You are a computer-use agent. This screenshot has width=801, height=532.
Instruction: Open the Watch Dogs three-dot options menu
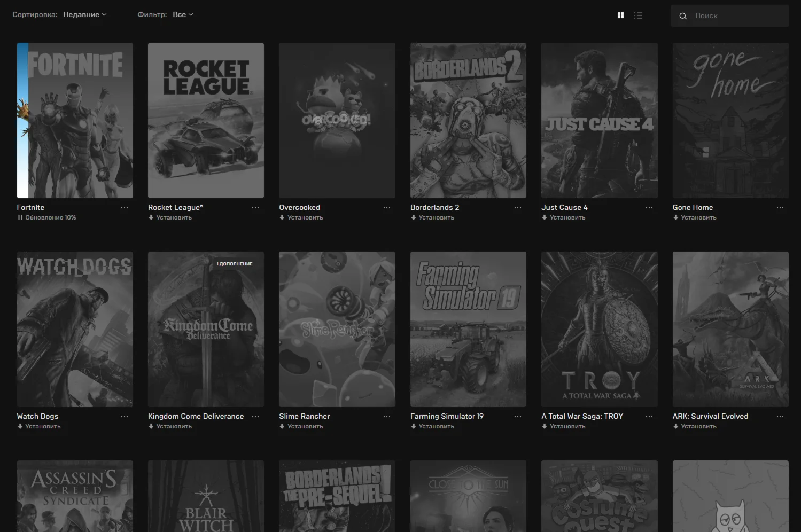point(125,417)
